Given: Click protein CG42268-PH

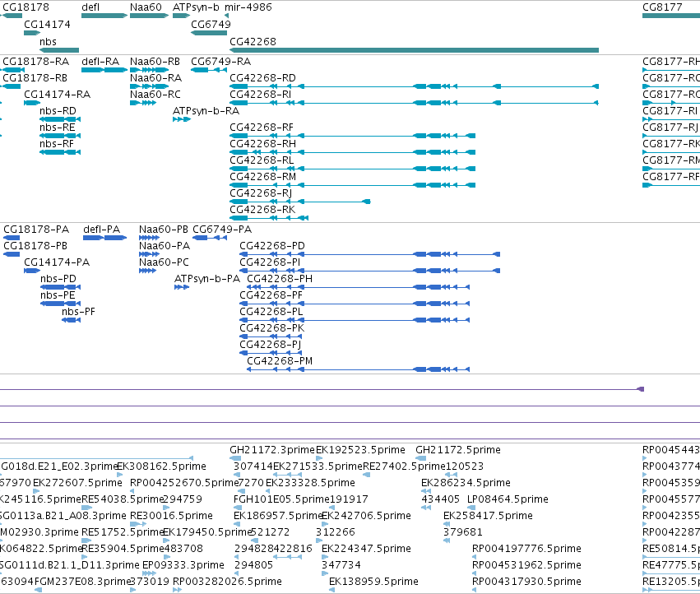Looking at the screenshot, I should pyautogui.click(x=358, y=287).
